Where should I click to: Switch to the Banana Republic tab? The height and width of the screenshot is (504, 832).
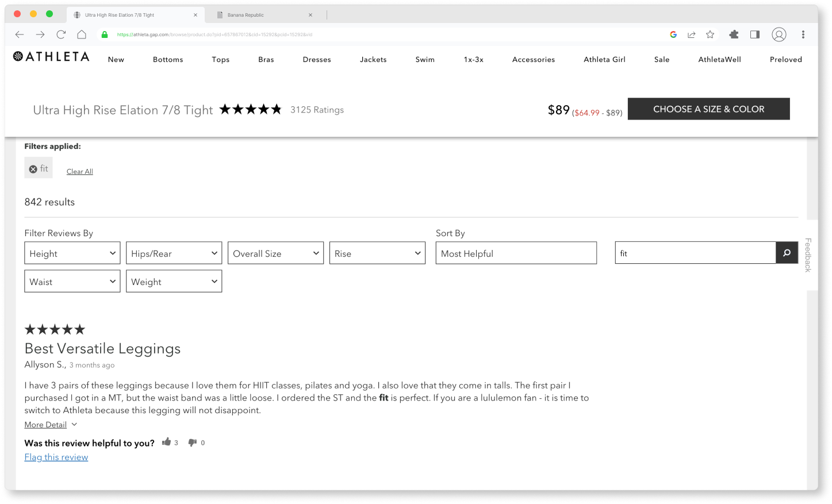point(263,15)
